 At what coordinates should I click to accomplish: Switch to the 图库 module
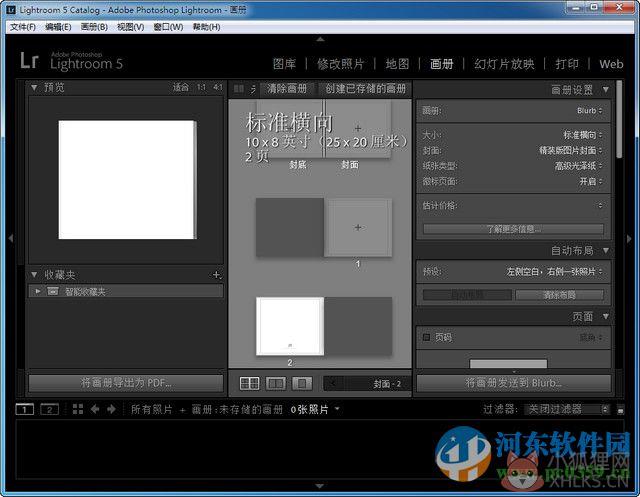click(x=284, y=64)
